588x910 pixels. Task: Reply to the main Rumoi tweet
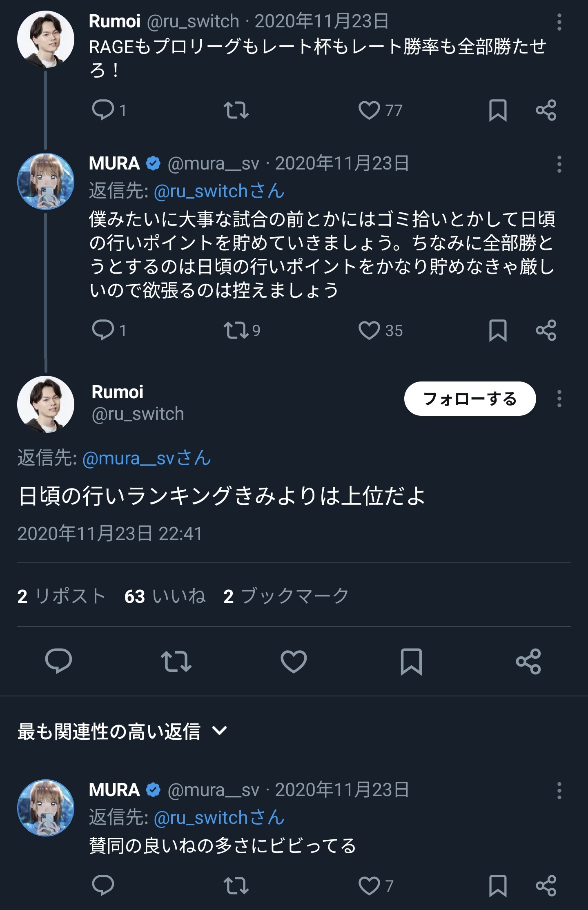tap(58, 661)
